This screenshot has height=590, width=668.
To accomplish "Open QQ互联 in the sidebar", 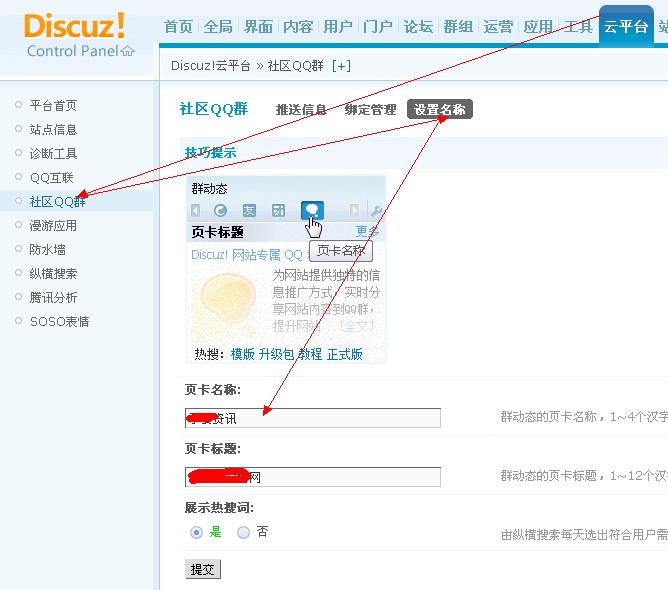I will [x=52, y=177].
